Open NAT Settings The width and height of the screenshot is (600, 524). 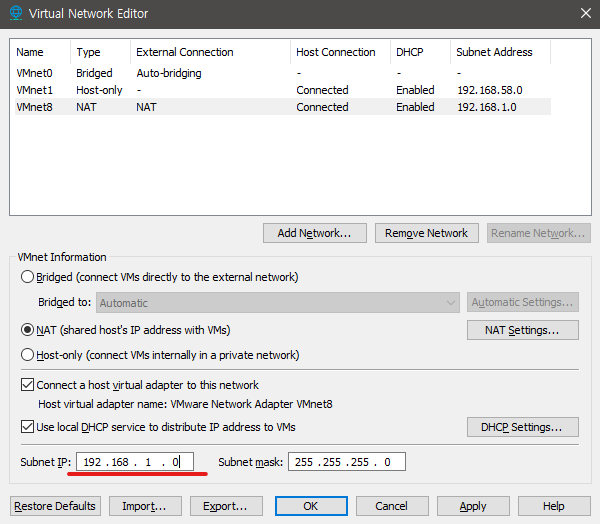coord(523,330)
